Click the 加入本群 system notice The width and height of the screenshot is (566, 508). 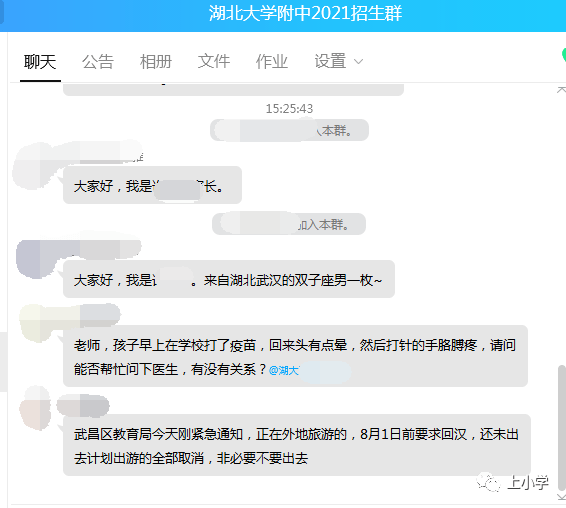pyautogui.click(x=289, y=224)
